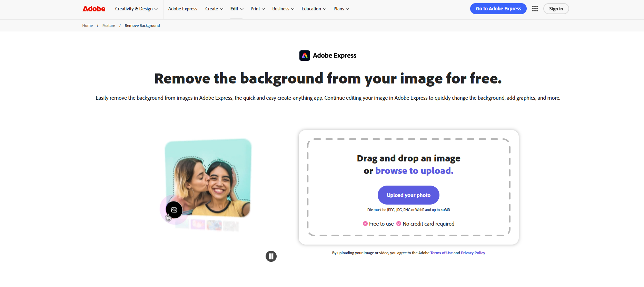Viewport: 644px width, 287px height.
Task: Open the Education dropdown
Action: pyautogui.click(x=314, y=9)
